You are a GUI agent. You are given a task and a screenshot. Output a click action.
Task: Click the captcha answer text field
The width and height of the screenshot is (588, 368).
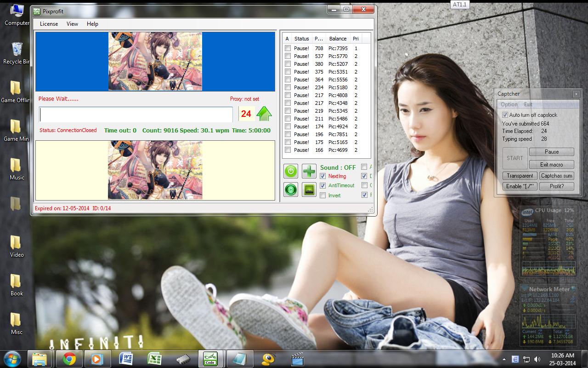click(x=136, y=115)
